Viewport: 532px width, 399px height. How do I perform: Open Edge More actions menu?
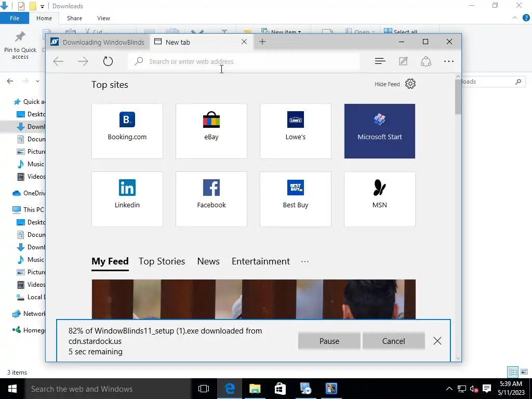coord(448,61)
